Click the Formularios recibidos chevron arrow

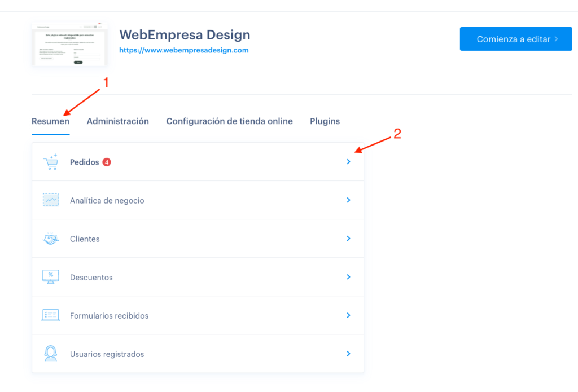348,315
